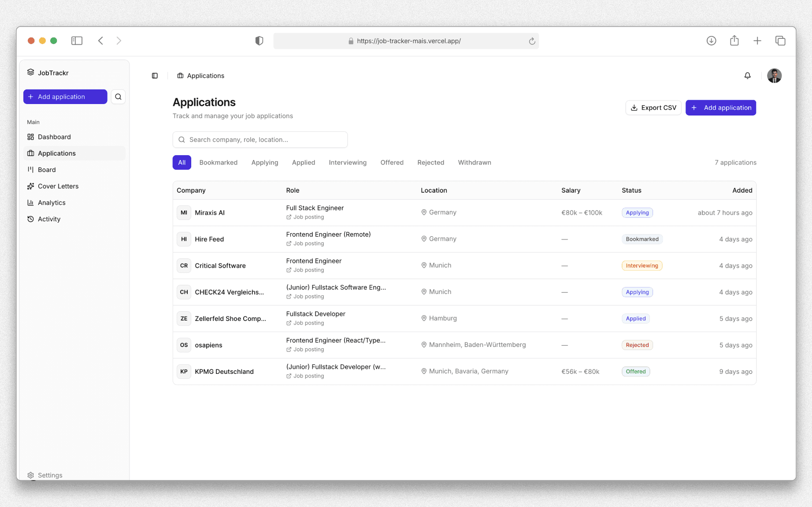The image size is (812, 507).
Task: Show the Withdrawn tab
Action: pos(475,162)
